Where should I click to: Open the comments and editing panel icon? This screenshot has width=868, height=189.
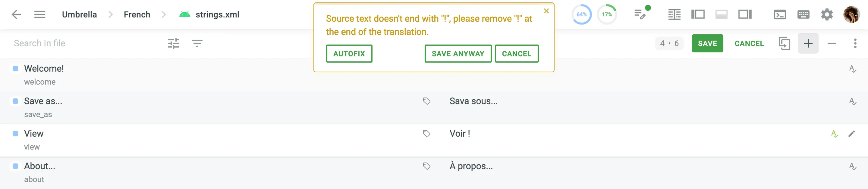click(x=640, y=14)
